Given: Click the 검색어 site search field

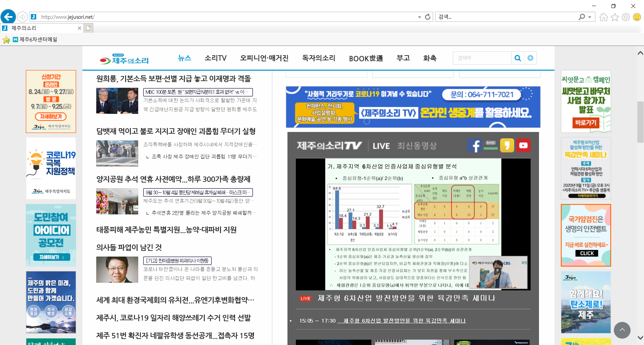Looking at the screenshot, I should point(482,58).
